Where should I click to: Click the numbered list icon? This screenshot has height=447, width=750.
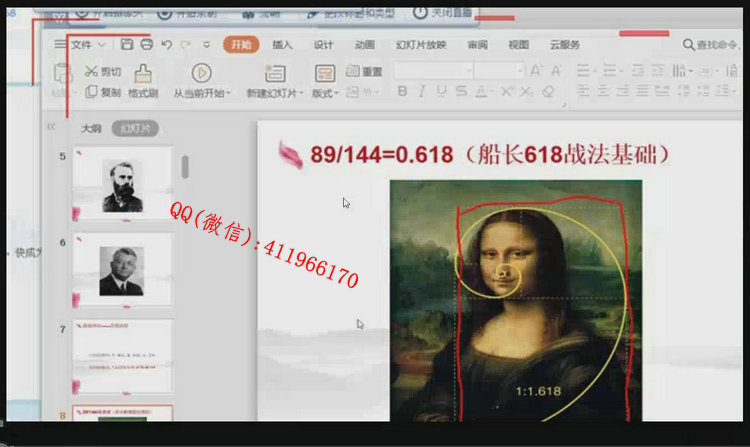pos(609,71)
